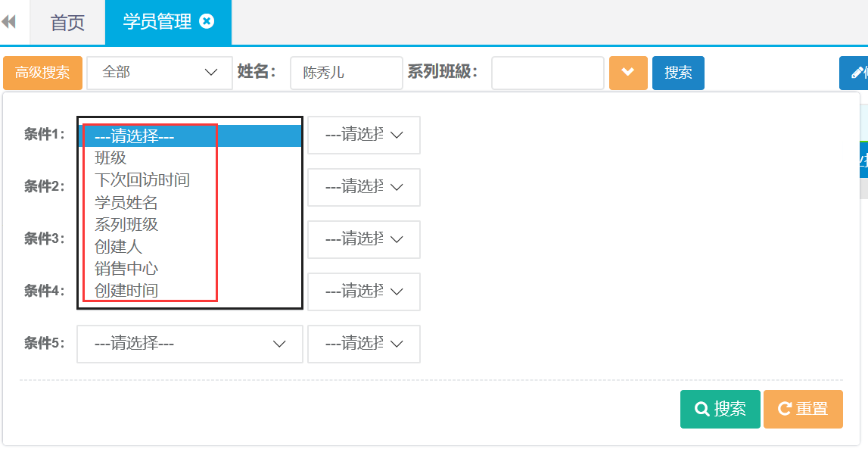Switch to the 首页 tab
868x452 pixels.
(67, 23)
